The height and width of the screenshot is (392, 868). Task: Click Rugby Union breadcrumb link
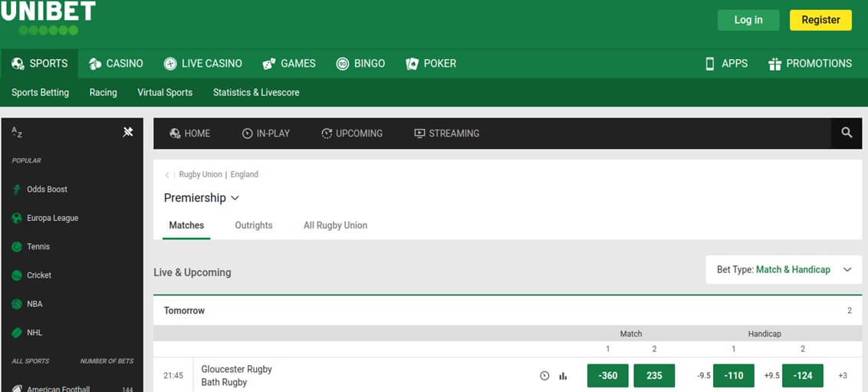coord(200,174)
